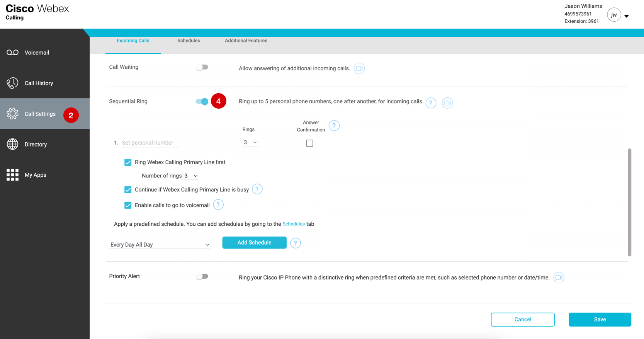Check the Answer Confirmation checkbox
Image resolution: width=644 pixels, height=339 pixels.
[309, 143]
